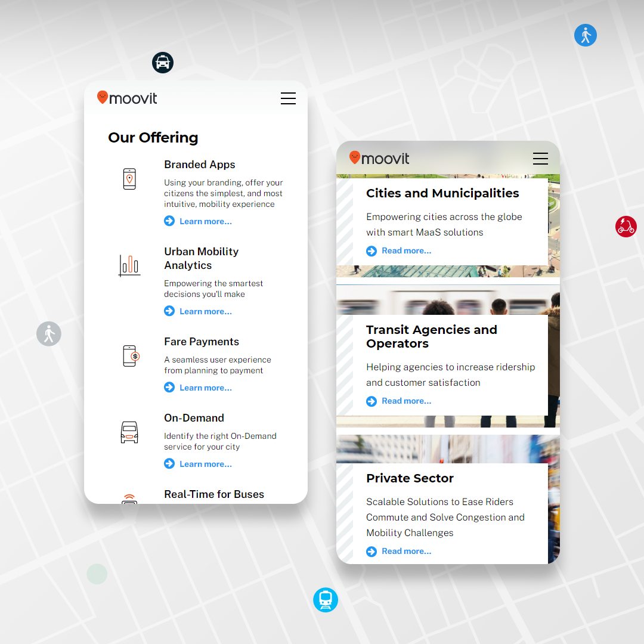Click the Our Offering title
This screenshot has height=644, width=644.
(153, 138)
